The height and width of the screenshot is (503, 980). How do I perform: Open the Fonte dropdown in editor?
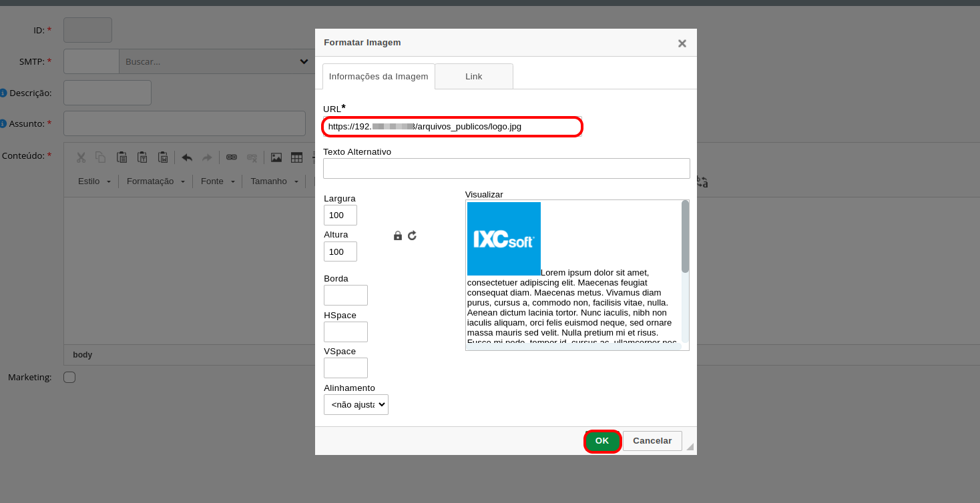(x=218, y=181)
